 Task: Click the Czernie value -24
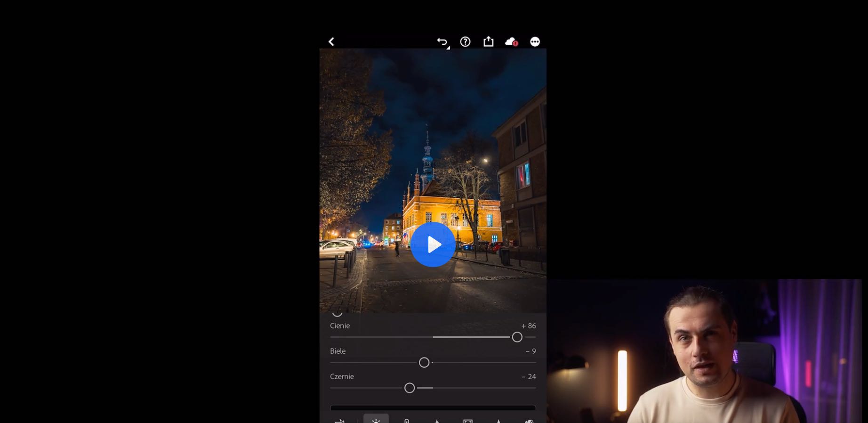point(529,377)
